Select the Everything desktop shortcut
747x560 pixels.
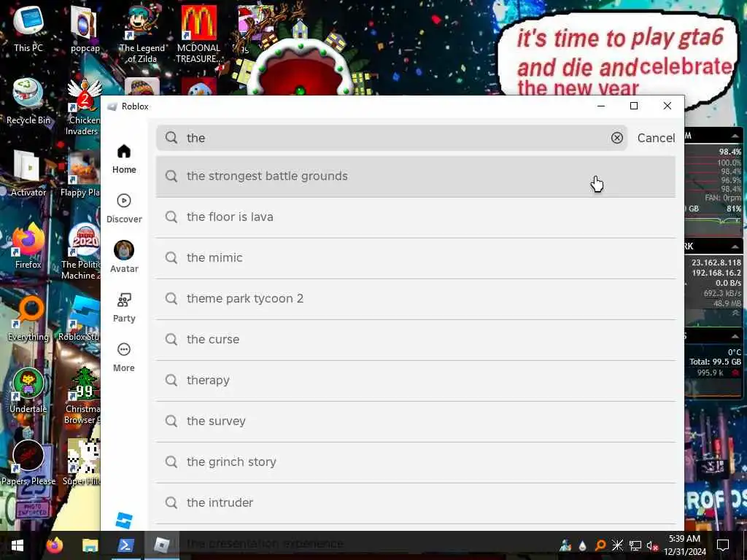click(28, 318)
